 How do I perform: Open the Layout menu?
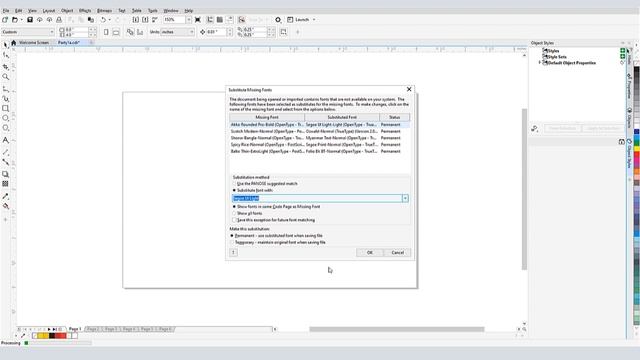click(x=49, y=11)
